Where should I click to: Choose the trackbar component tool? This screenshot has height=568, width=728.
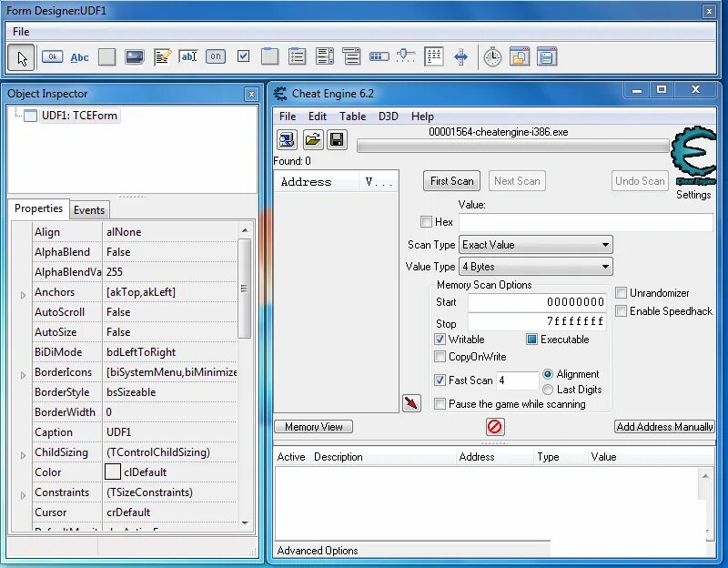click(406, 56)
